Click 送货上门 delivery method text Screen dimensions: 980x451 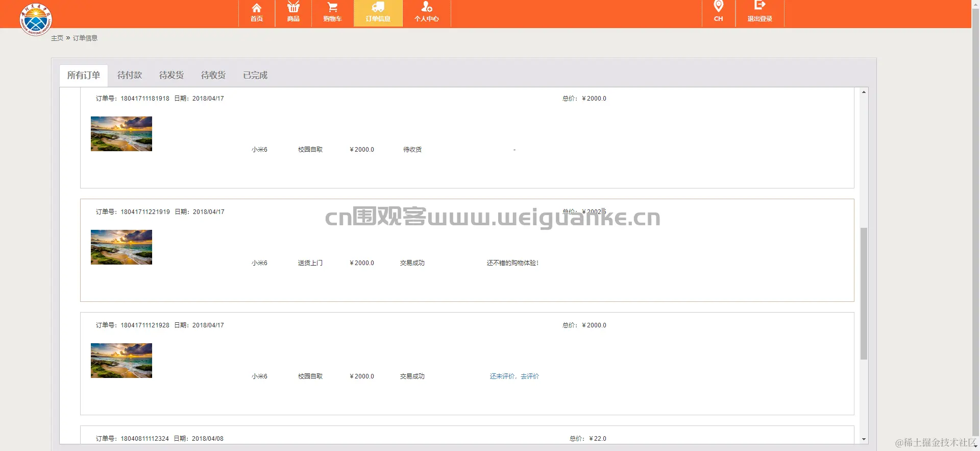click(x=310, y=263)
